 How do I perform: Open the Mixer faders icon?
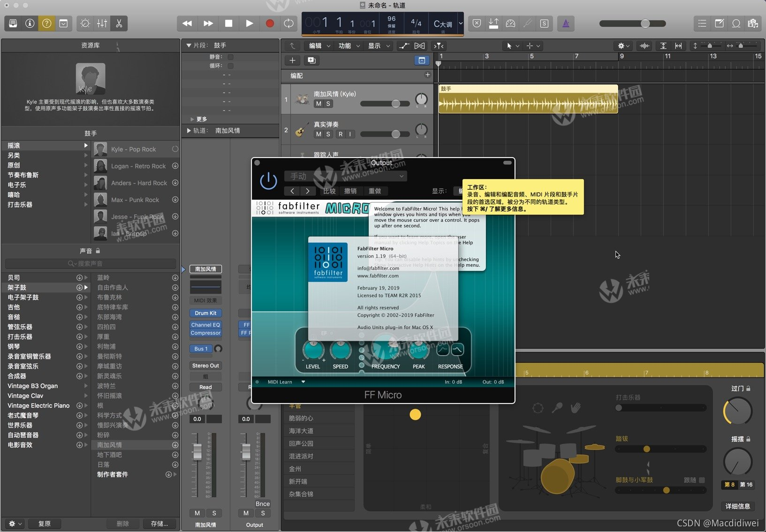point(102,23)
